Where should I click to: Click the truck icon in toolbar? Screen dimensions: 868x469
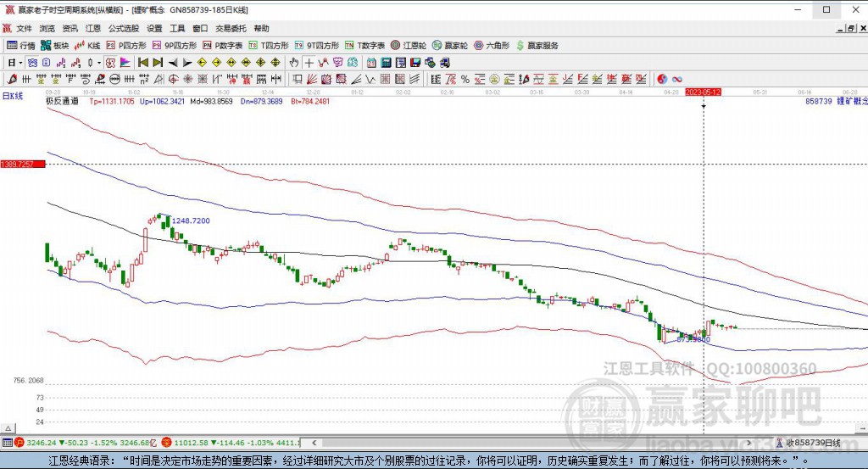[445, 63]
